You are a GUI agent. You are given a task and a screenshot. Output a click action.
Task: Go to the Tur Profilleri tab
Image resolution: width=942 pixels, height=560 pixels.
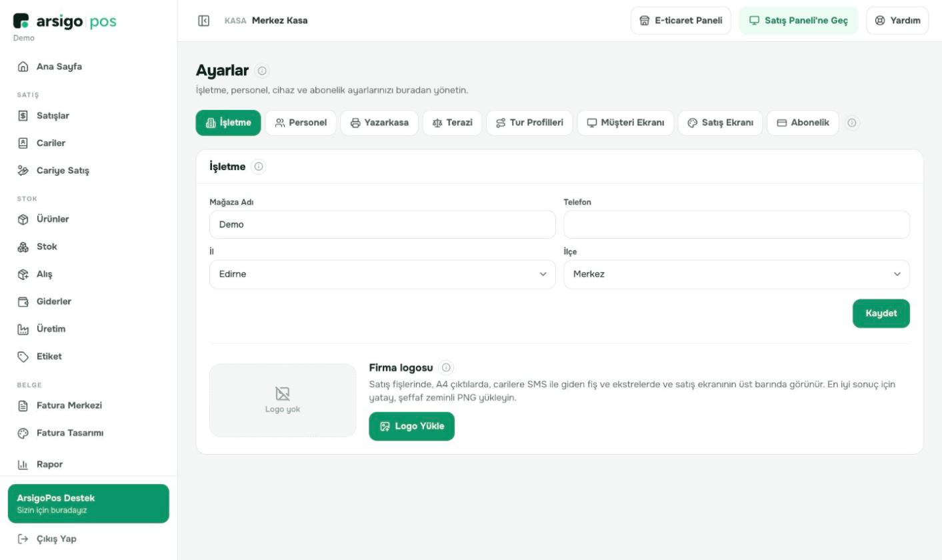coord(529,123)
